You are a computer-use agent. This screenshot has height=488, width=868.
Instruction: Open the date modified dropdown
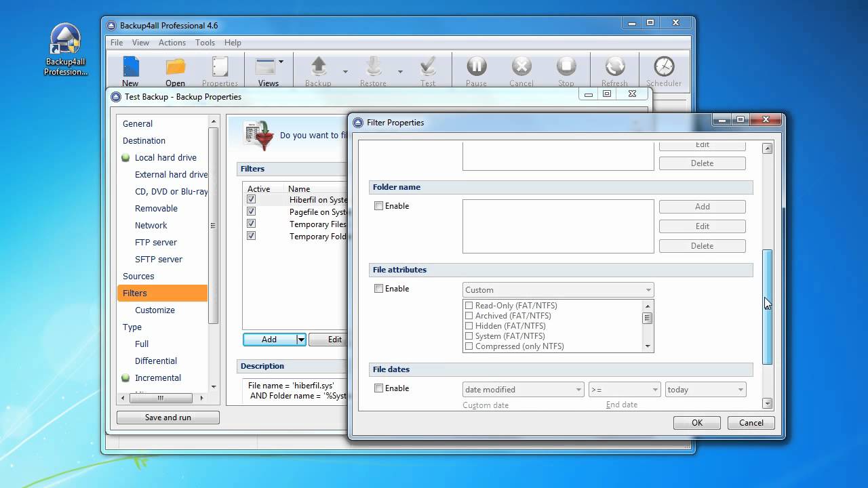tap(523, 390)
